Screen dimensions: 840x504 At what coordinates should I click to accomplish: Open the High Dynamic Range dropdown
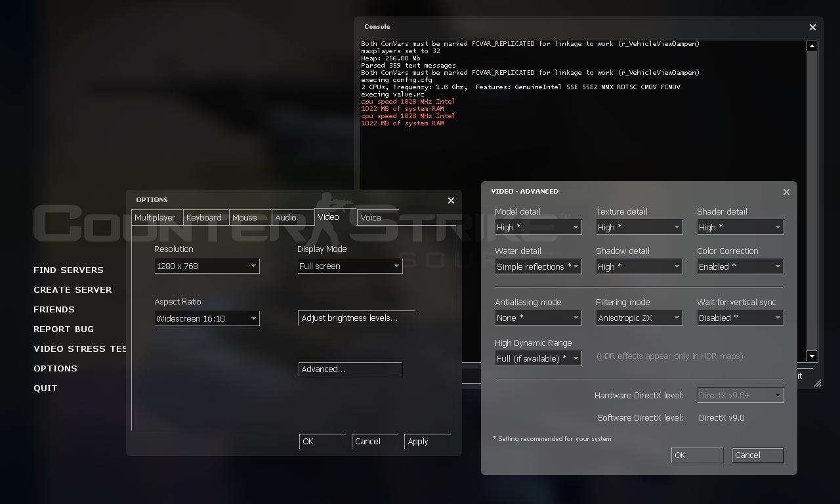coord(538,358)
